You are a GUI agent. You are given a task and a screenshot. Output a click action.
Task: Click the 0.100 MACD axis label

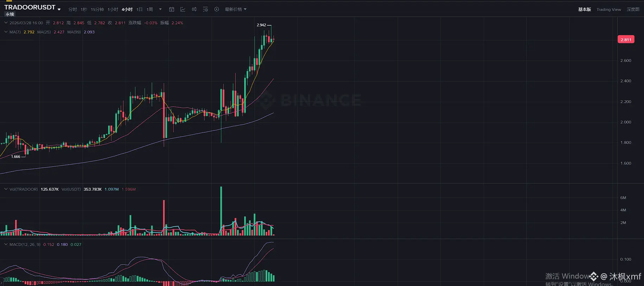(626, 259)
